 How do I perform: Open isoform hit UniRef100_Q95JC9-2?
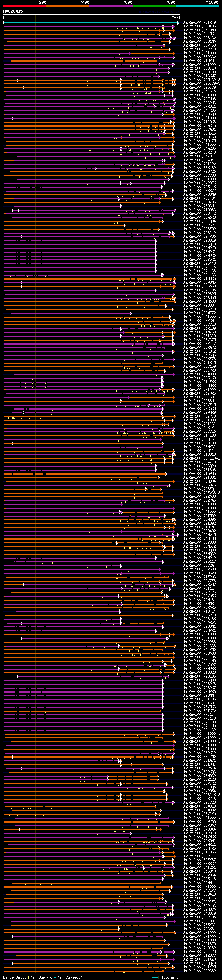pyautogui.click(x=201, y=80)
